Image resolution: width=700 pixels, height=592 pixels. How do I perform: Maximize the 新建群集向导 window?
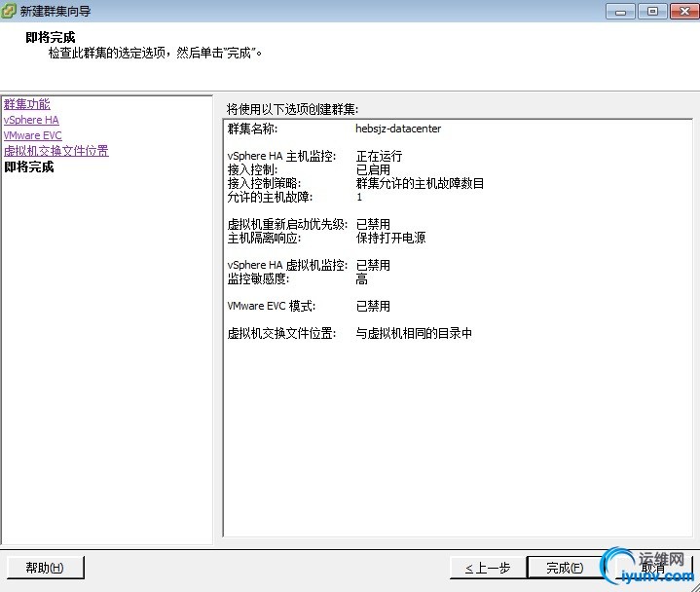point(652,11)
